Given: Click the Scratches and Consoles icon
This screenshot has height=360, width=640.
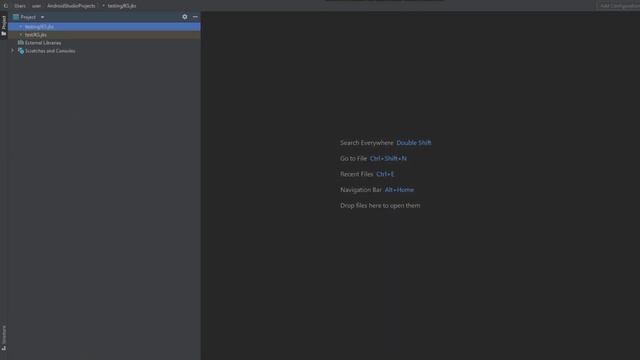Looking at the screenshot, I should (21, 51).
